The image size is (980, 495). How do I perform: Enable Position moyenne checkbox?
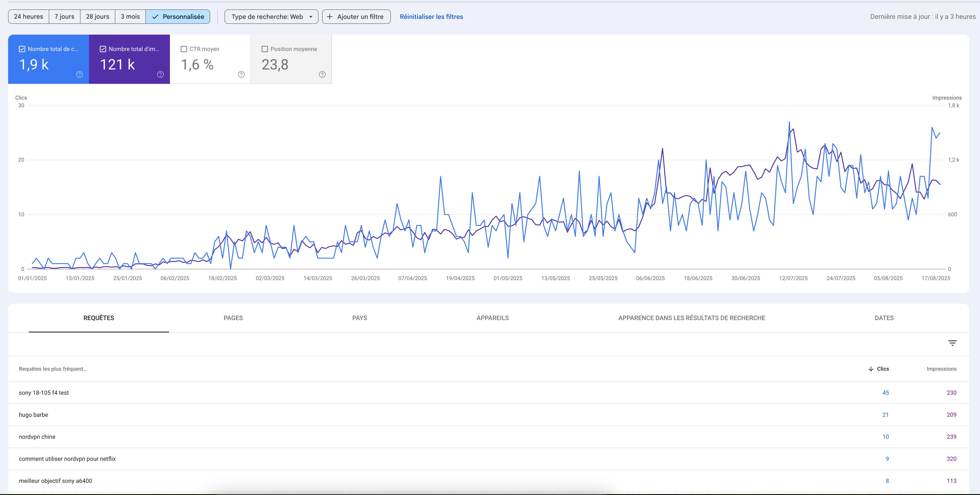[x=265, y=49]
